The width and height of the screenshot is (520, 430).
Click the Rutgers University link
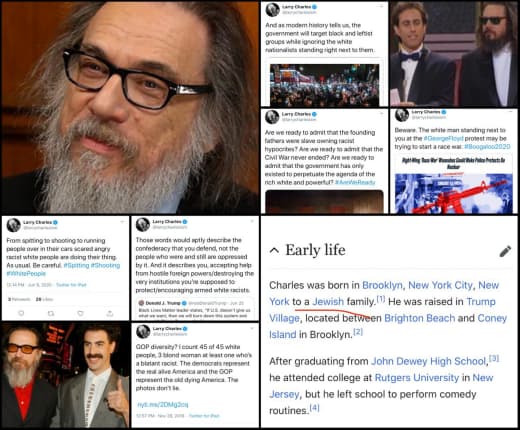[x=417, y=378]
